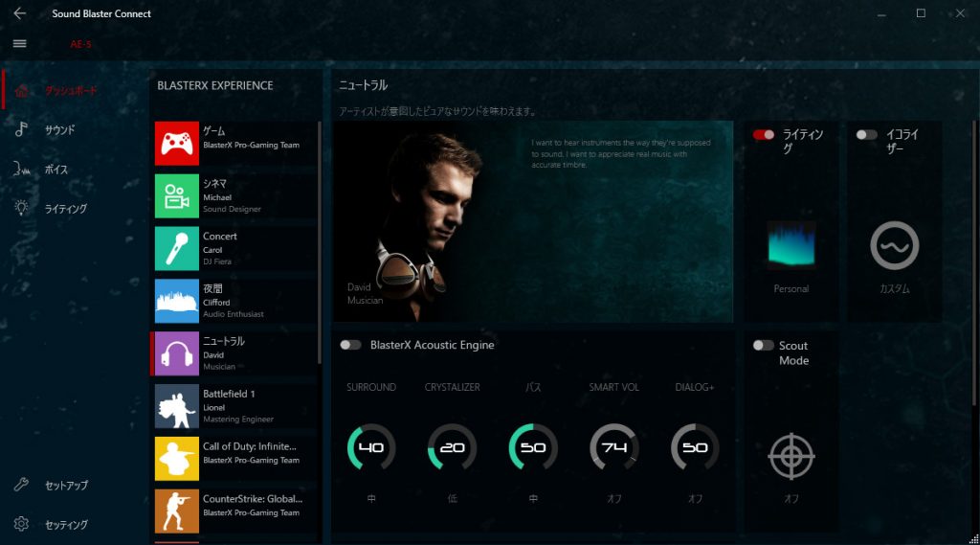The width and height of the screenshot is (980, 545).
Task: Click the profile list scrollbar
Action: (320, 242)
